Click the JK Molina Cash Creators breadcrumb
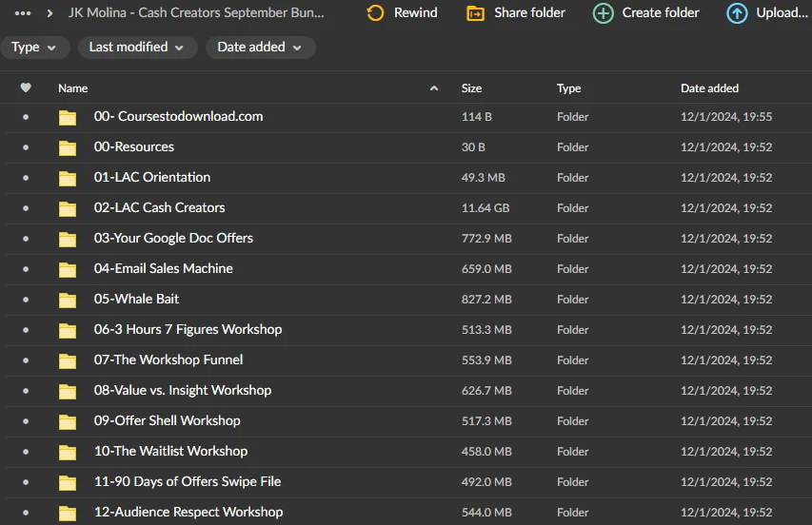Image resolution: width=812 pixels, height=525 pixels. coord(196,12)
